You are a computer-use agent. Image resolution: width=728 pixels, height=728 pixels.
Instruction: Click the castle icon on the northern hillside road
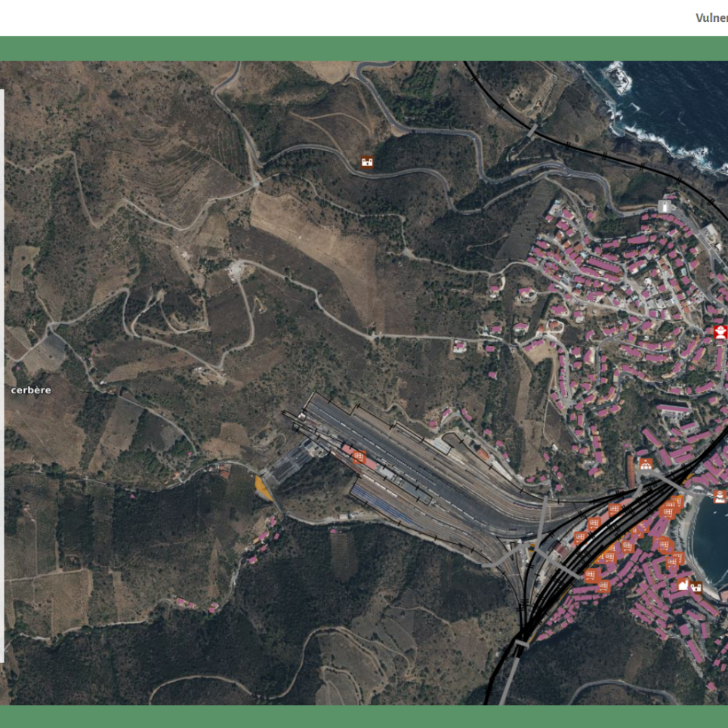click(x=367, y=162)
